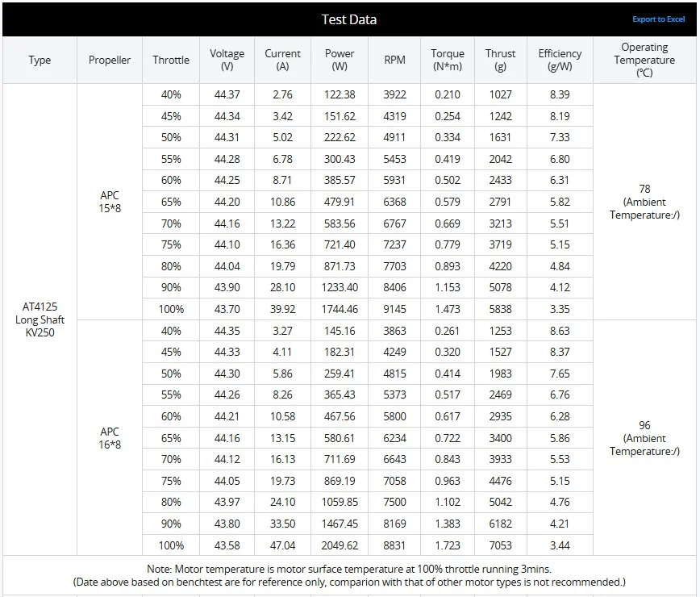The image size is (700, 597).
Task: Click the Propeller column header
Action: click(110, 60)
